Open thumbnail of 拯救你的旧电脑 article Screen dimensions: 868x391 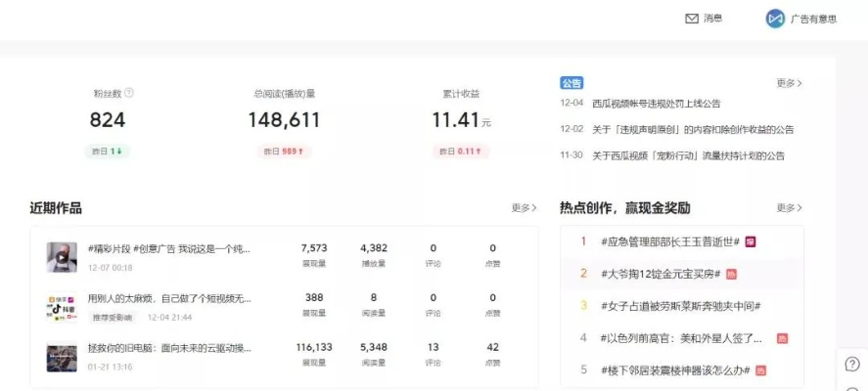pos(62,358)
